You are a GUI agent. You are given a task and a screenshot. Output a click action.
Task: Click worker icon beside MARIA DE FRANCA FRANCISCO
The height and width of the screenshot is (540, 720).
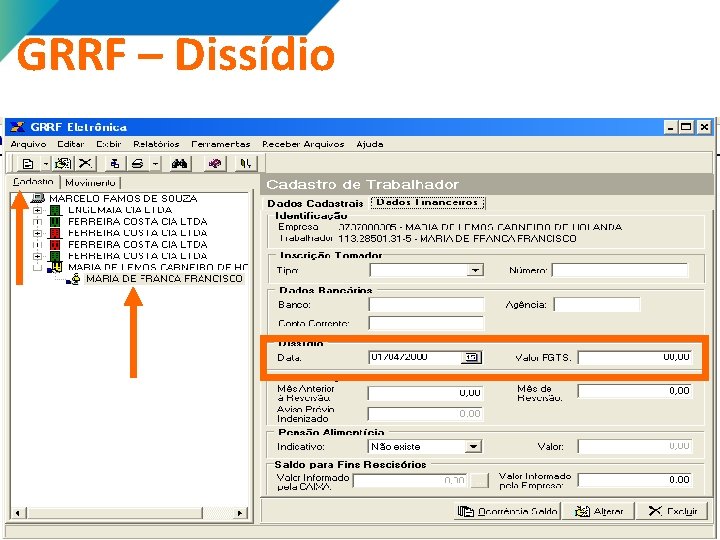pos(74,279)
